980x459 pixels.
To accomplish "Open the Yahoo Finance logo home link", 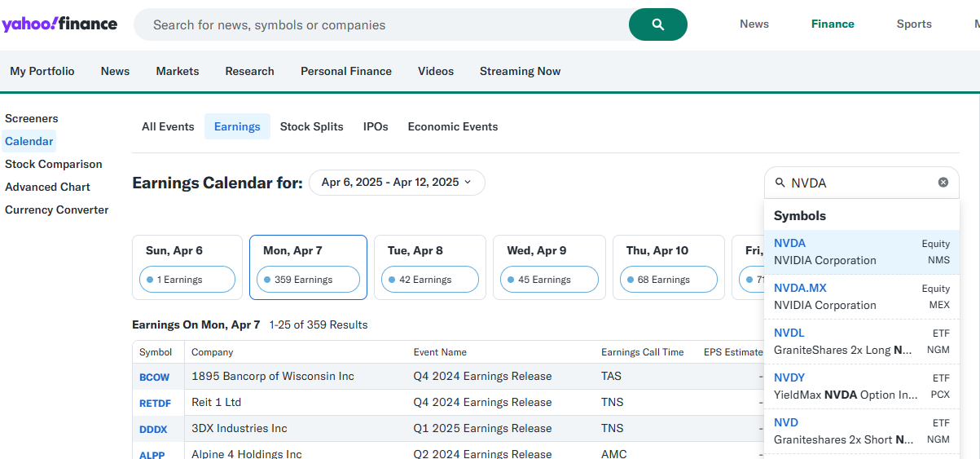I will pos(59,24).
